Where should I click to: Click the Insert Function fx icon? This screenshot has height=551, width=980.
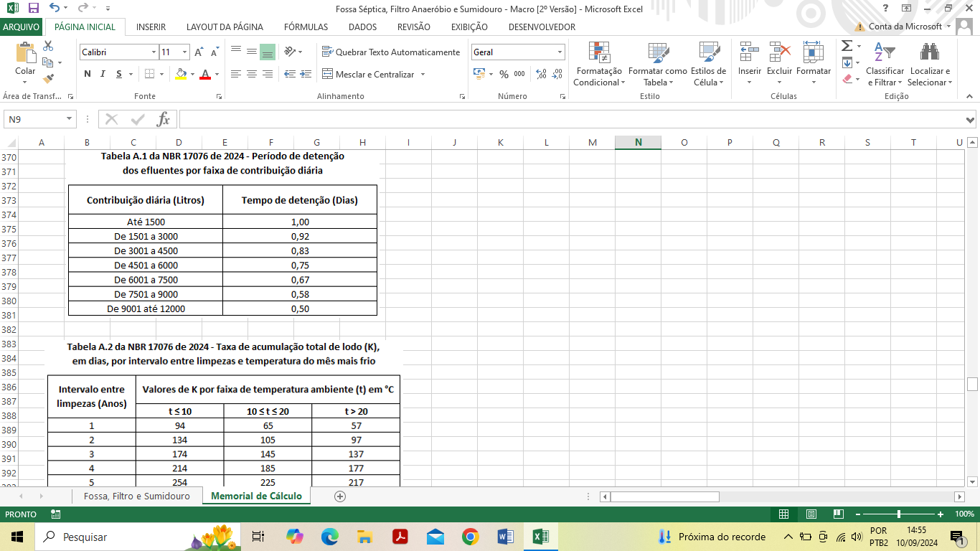tap(163, 119)
